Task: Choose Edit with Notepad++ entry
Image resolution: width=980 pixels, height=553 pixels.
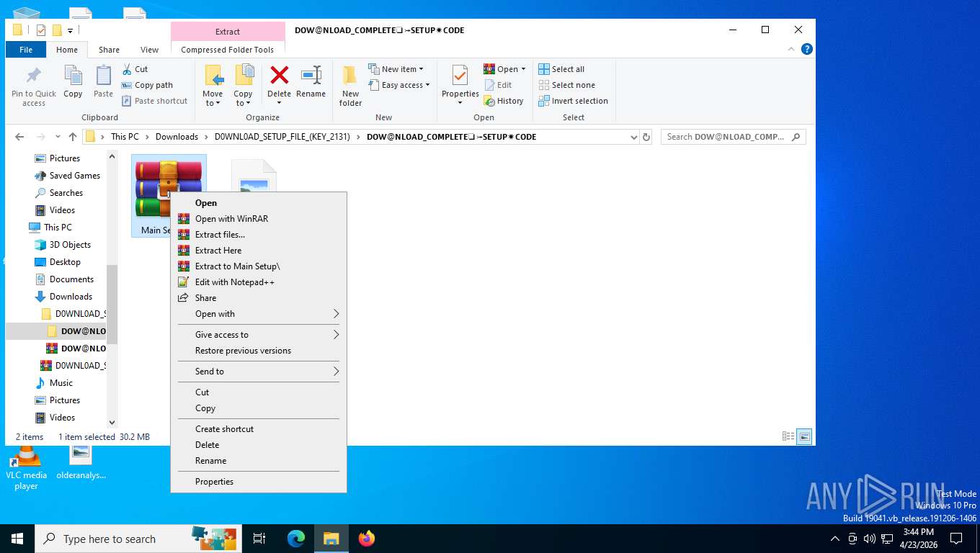Action: [x=259, y=282]
